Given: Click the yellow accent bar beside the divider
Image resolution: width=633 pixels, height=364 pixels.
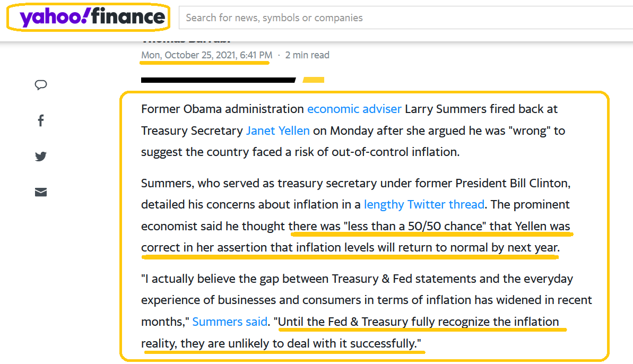Looking at the screenshot, I should click(313, 80).
